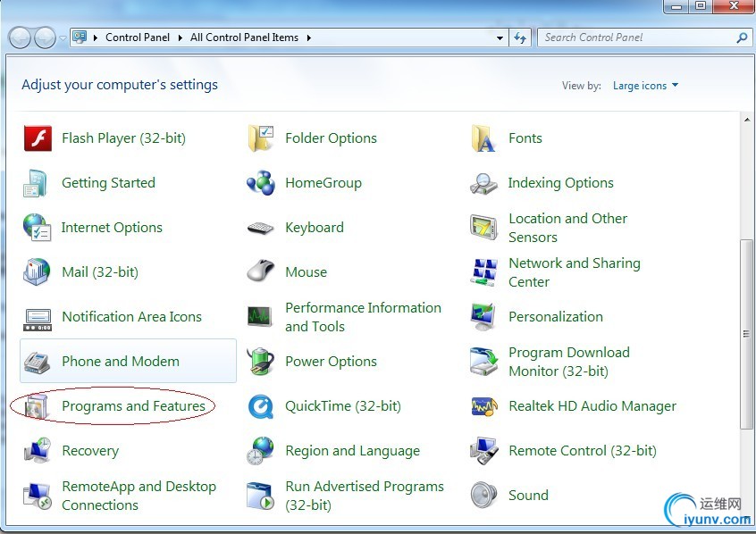756x534 pixels.
Task: Click the Keyboard icon
Action: [x=261, y=228]
